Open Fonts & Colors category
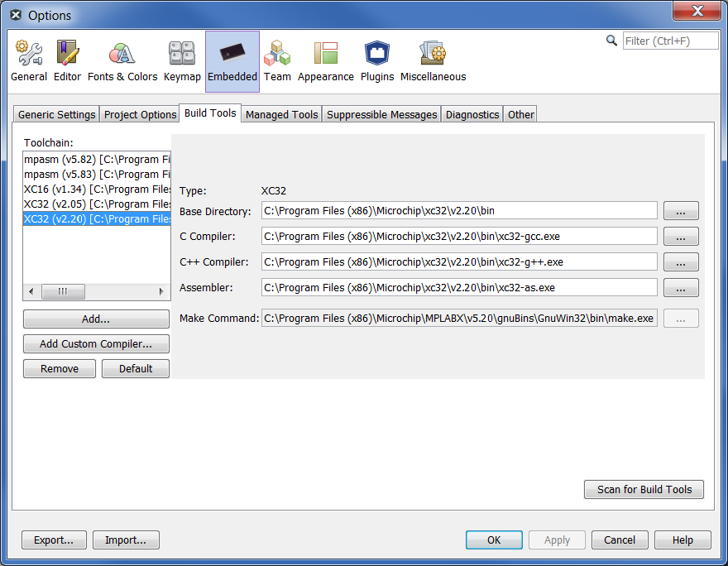 pyautogui.click(x=122, y=61)
